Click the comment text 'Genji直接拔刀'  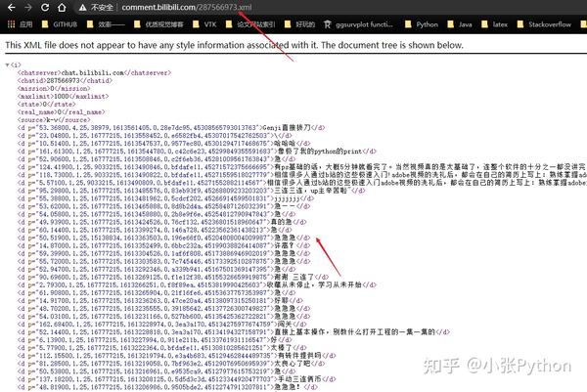pos(287,127)
